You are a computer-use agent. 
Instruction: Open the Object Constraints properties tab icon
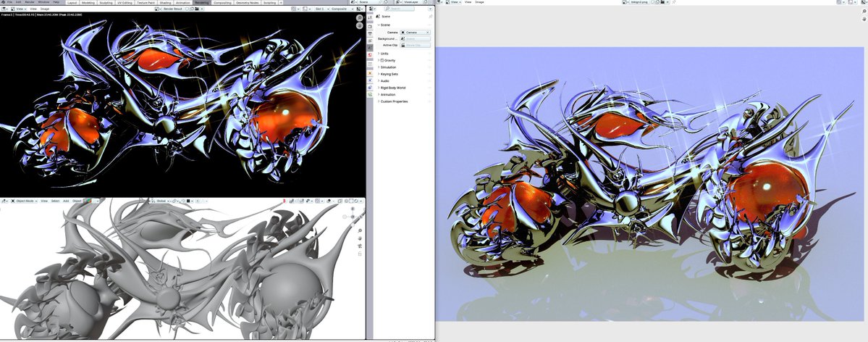370,88
